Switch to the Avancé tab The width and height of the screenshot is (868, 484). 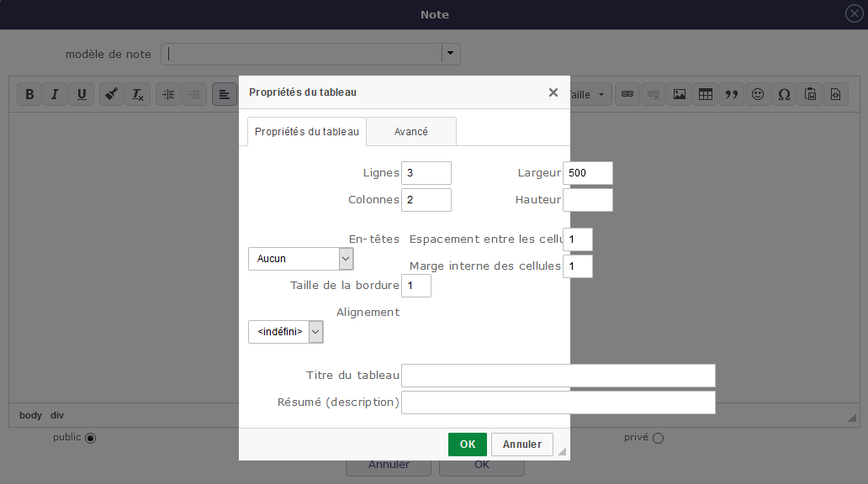(411, 132)
